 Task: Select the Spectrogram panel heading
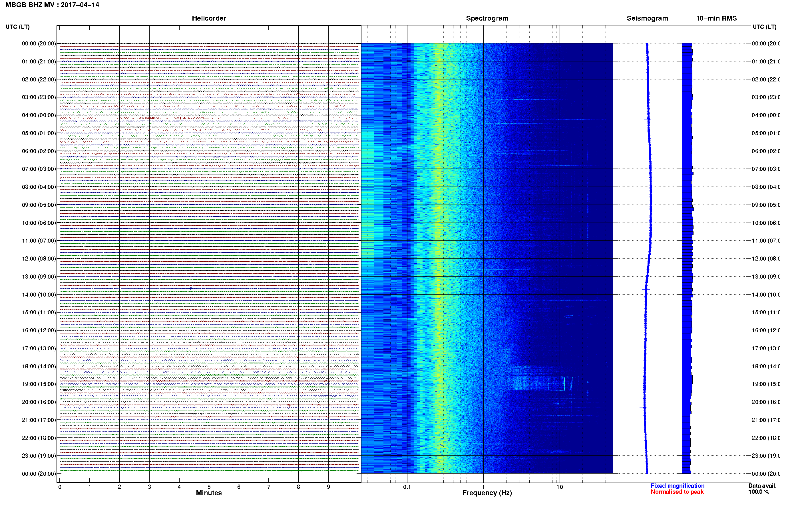pos(487,18)
